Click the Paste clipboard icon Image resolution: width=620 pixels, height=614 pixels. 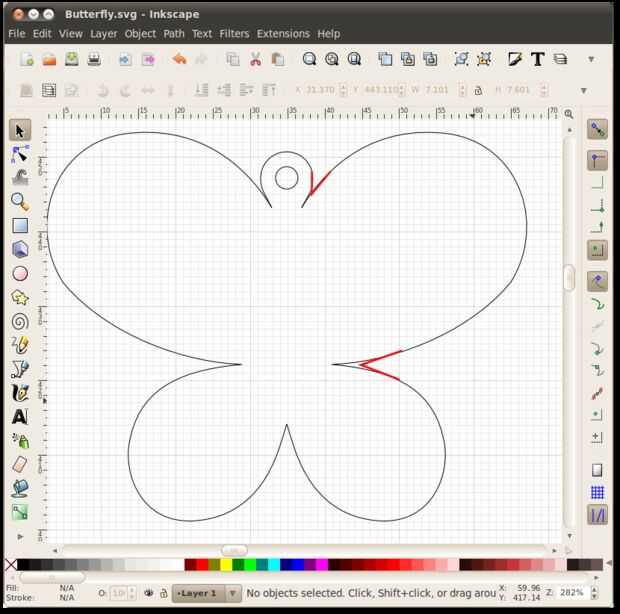tap(278, 59)
